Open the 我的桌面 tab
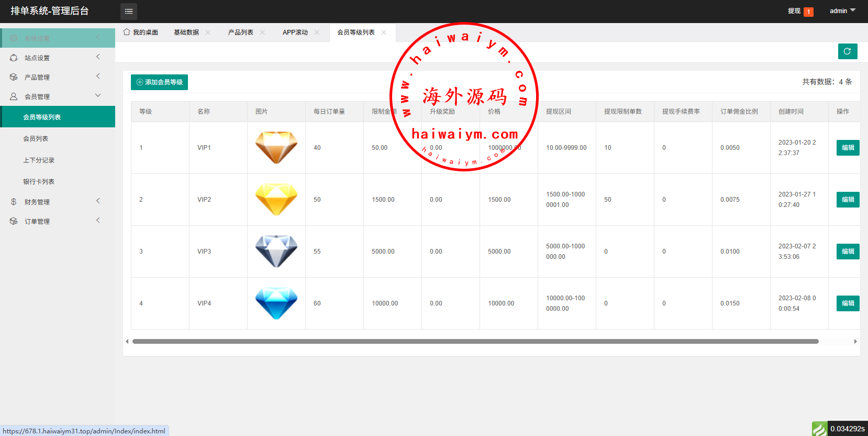868x436 pixels. pos(141,32)
